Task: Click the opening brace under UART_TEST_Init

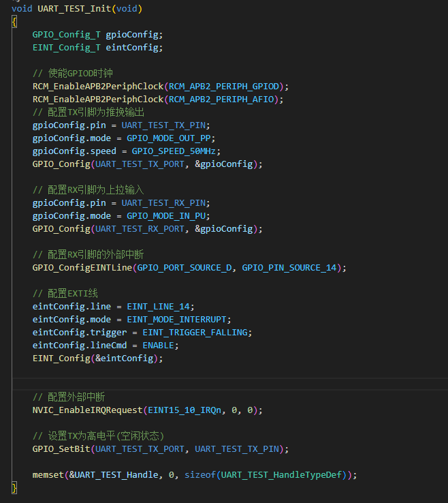Action: pyautogui.click(x=14, y=22)
